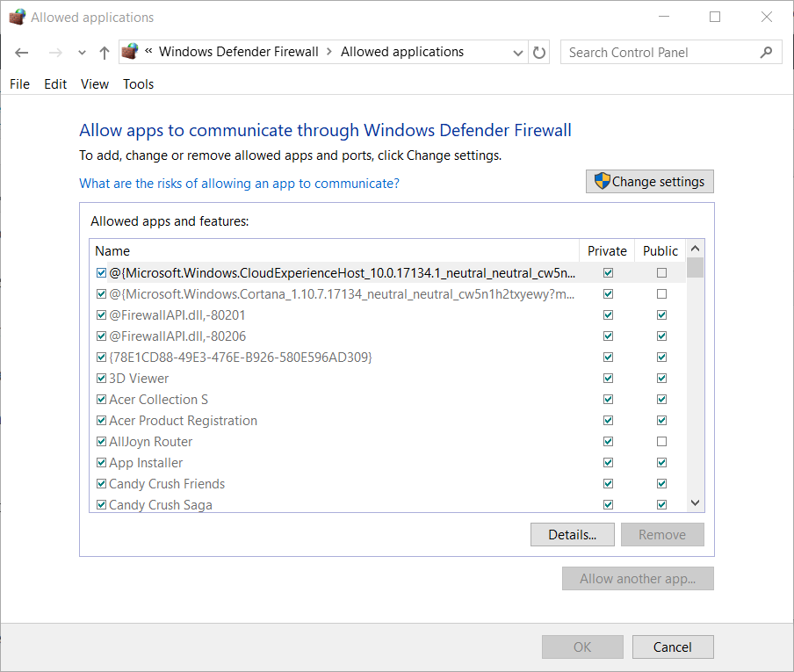Click the shield icon on Change settings
The width and height of the screenshot is (794, 672).
pos(602,182)
